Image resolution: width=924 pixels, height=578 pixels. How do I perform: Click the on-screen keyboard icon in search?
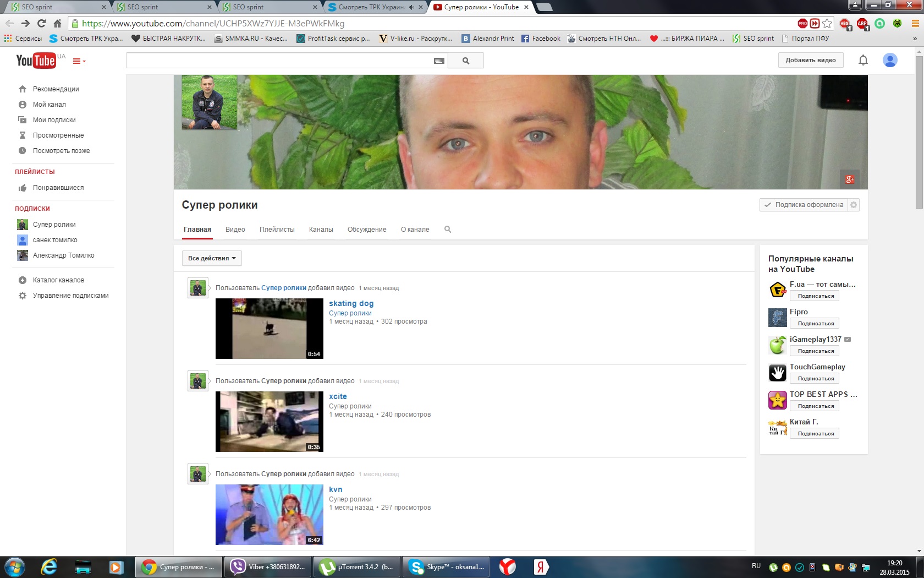(439, 61)
